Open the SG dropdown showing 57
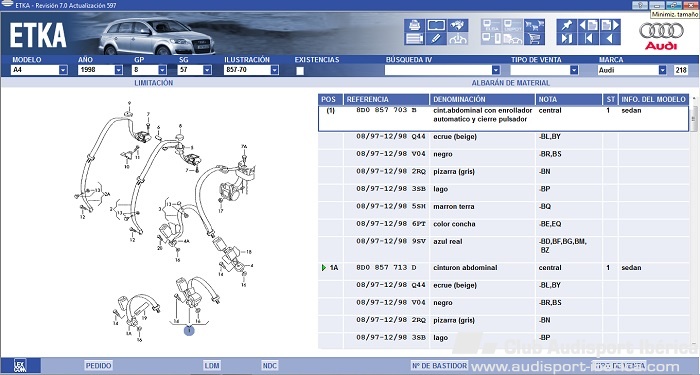 coord(195,70)
